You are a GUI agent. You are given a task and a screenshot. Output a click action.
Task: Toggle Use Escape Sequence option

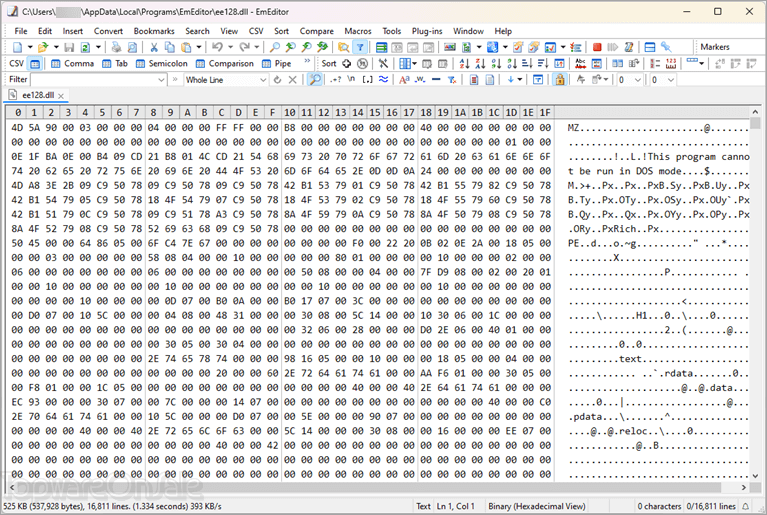pos(351,80)
